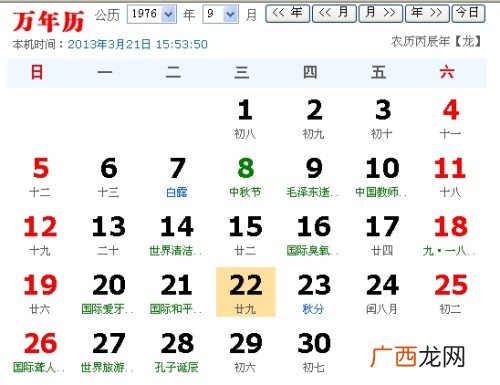Select September 16 国际臭氧 day
Image resolution: width=500 pixels, height=385 pixels.
pos(314,236)
